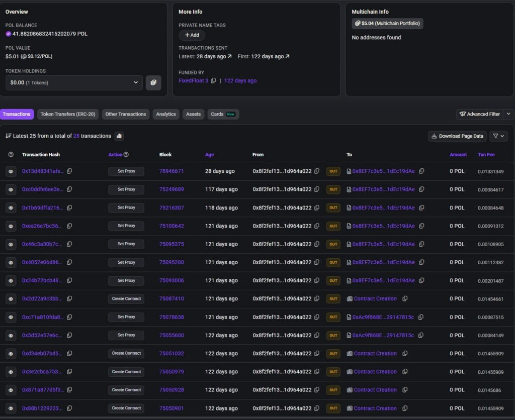Open Other Transactions tab
Viewport: 515px width, 420px height.
[x=125, y=114]
